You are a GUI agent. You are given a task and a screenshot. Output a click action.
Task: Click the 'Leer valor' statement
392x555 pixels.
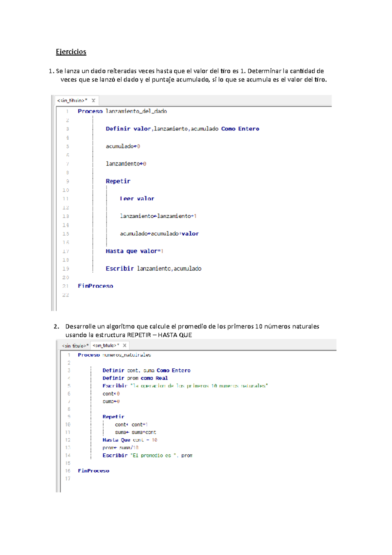tap(137, 198)
